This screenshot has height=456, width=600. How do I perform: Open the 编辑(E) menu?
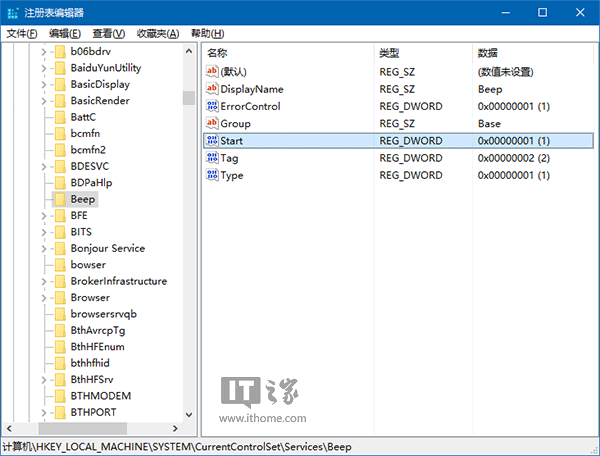(x=65, y=34)
